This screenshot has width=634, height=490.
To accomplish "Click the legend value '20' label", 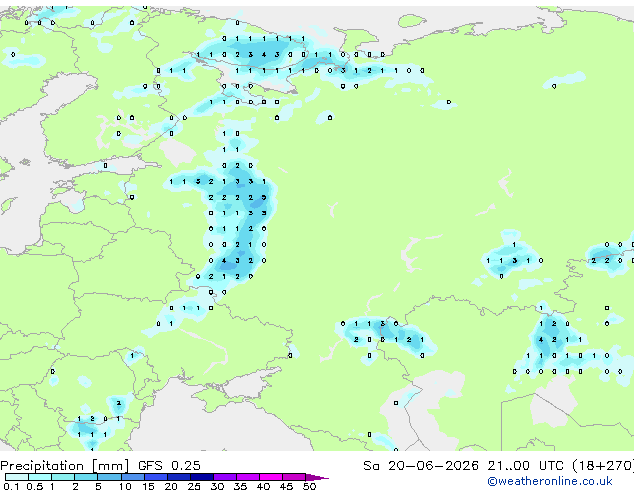I will (x=171, y=486).
